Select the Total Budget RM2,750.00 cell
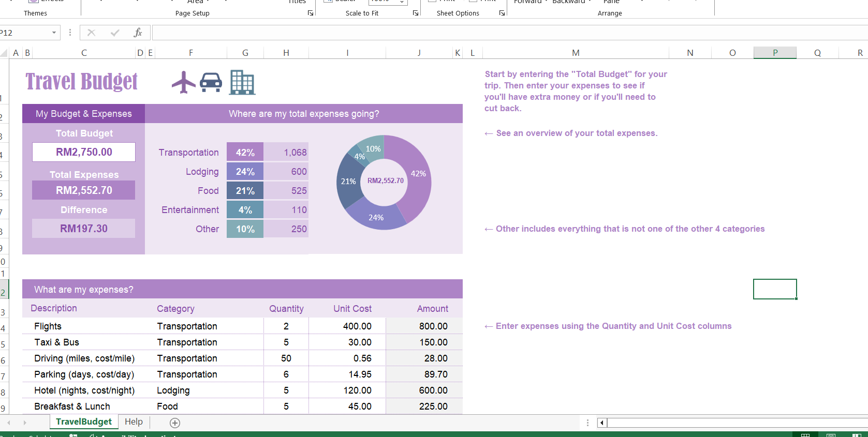868x437 pixels. point(84,152)
